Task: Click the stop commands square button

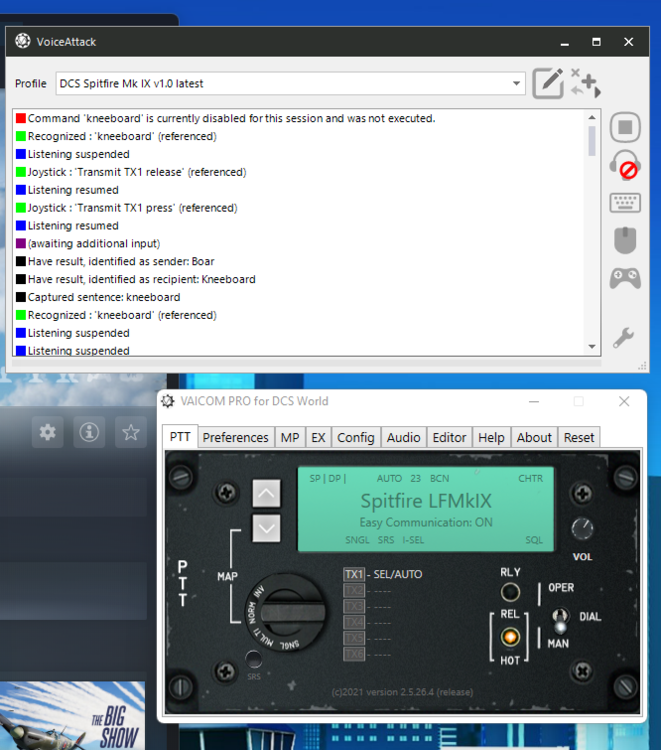Action: (x=625, y=127)
